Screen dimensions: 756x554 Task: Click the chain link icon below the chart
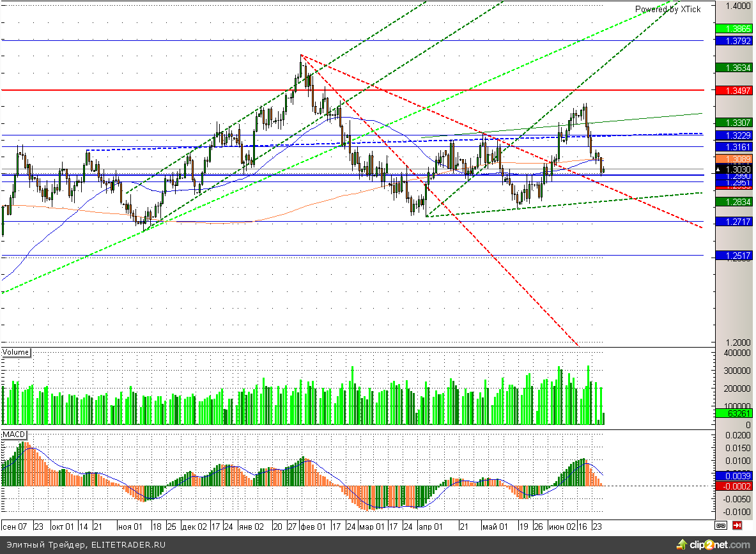(x=721, y=525)
